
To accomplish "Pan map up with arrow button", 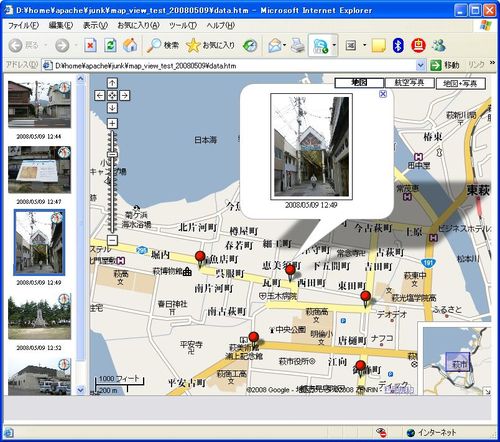I will point(112,83).
